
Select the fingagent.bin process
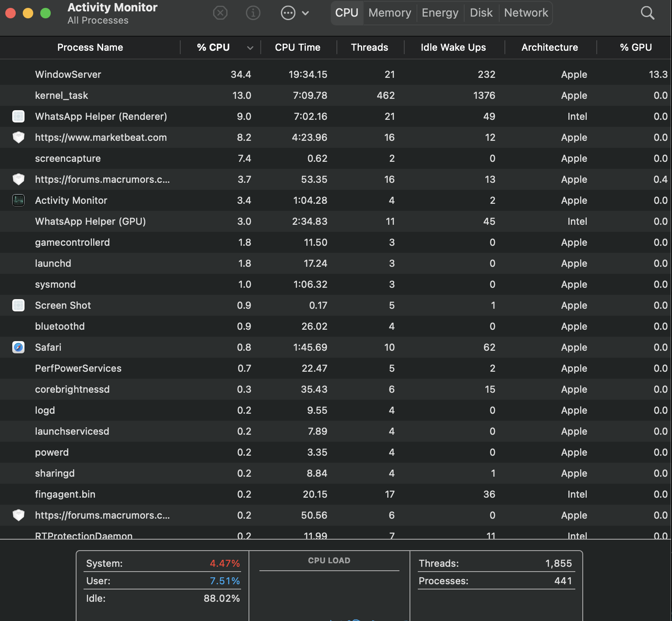pyautogui.click(x=65, y=494)
